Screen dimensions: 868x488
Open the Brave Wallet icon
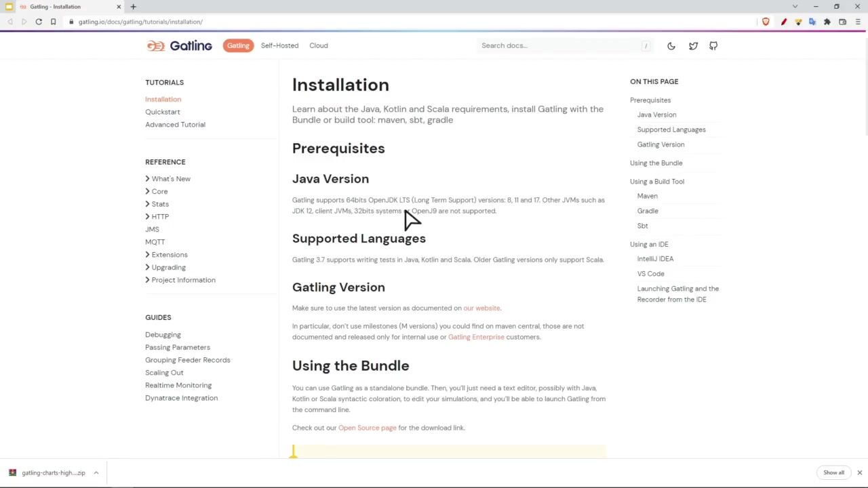842,22
